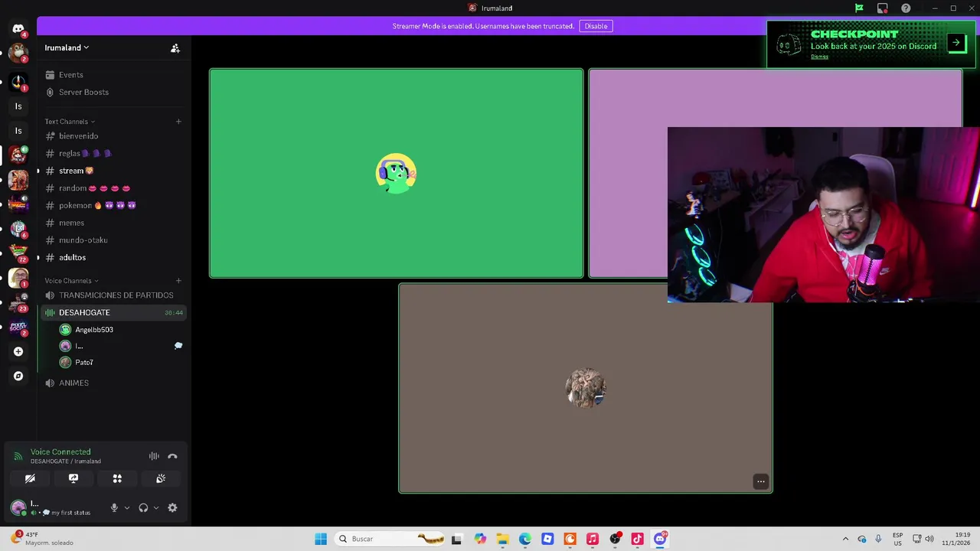Screen dimensions: 980x551
Task: Open Discord direct messages home icon
Action: (18, 29)
